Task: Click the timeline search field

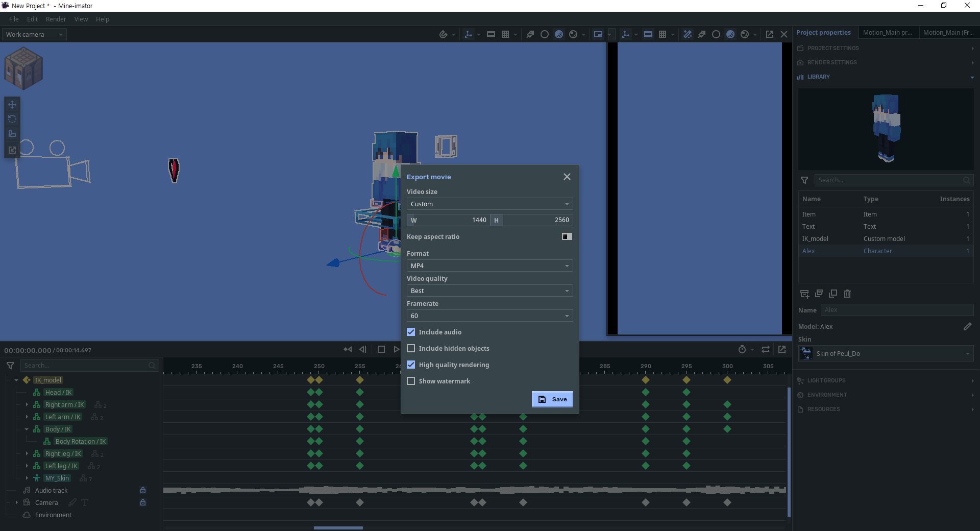Action: tap(90, 366)
